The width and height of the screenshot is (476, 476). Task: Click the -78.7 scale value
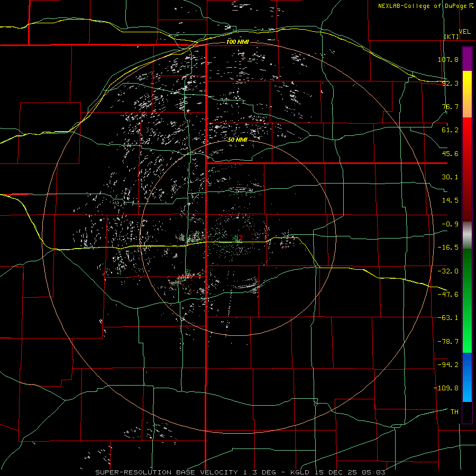(448, 342)
